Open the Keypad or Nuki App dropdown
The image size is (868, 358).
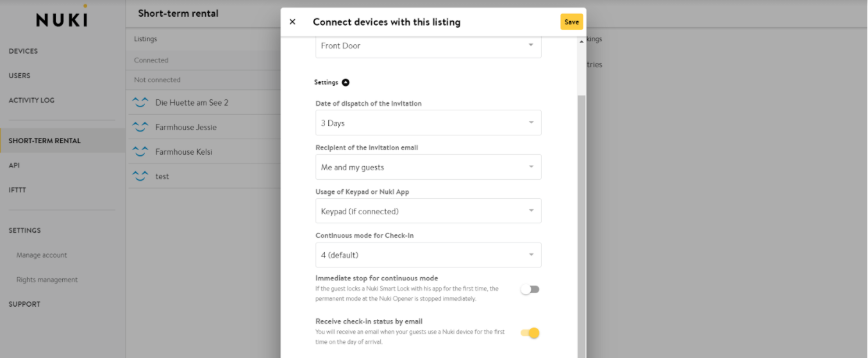pyautogui.click(x=428, y=211)
